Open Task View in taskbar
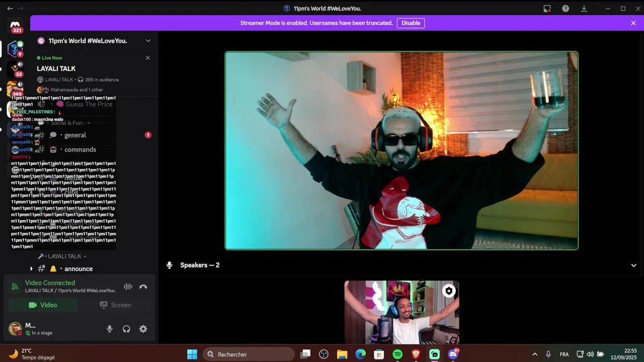The height and width of the screenshot is (362, 644). pos(305,354)
